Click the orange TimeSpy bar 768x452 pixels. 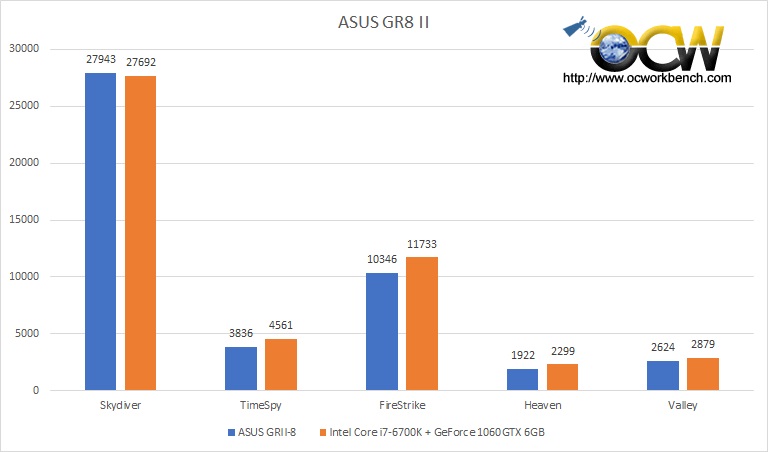pos(281,364)
